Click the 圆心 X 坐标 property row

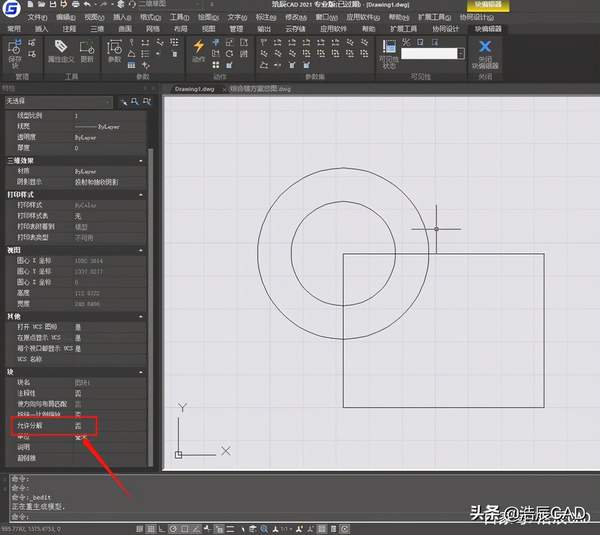76,261
